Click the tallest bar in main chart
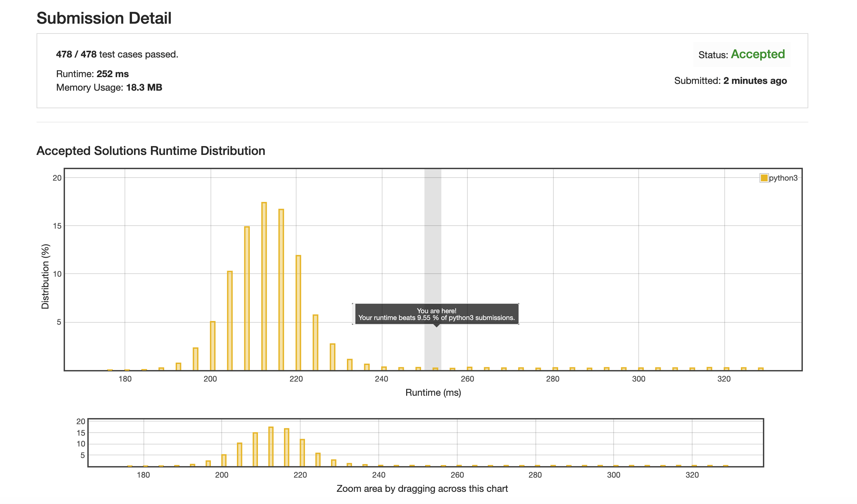857x504 pixels. pyautogui.click(x=265, y=287)
